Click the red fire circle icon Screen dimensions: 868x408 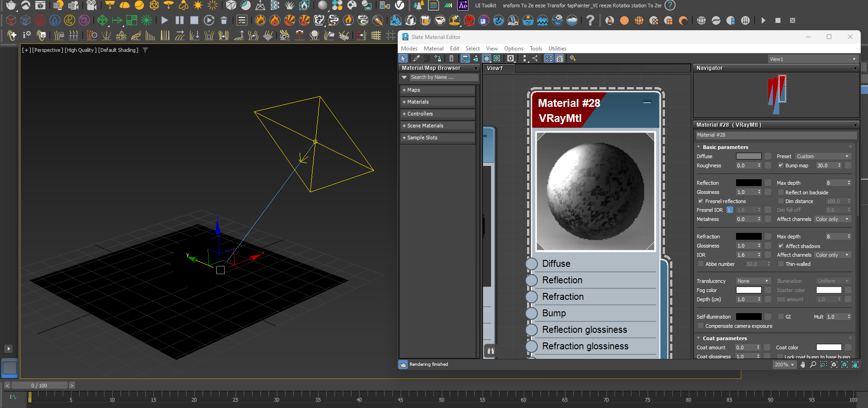click(x=40, y=20)
